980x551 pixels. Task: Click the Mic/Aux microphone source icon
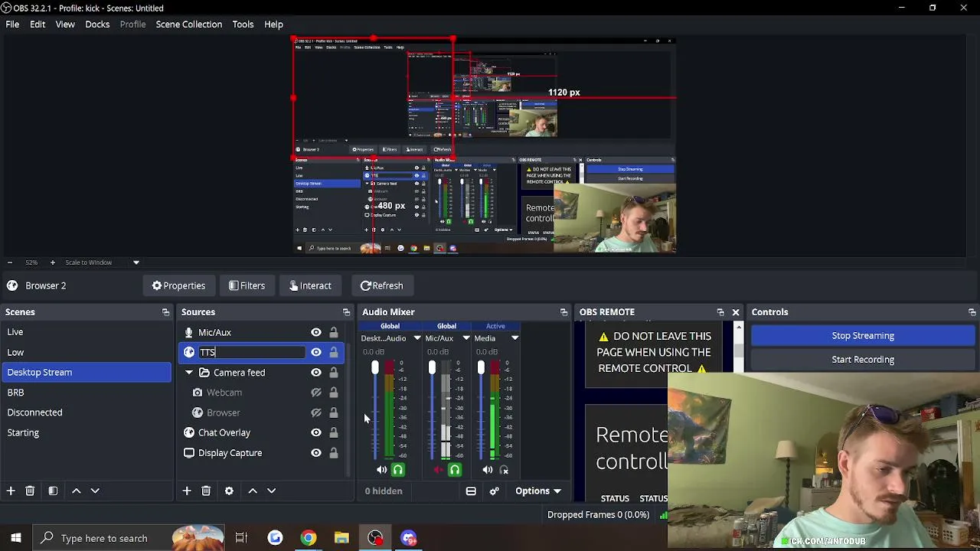tap(189, 332)
